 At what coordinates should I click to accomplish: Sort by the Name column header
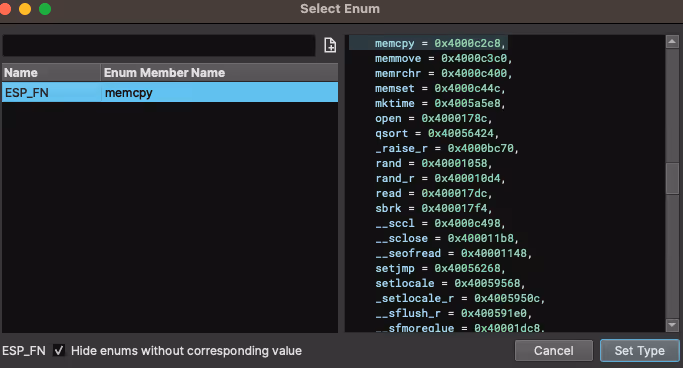[51, 72]
